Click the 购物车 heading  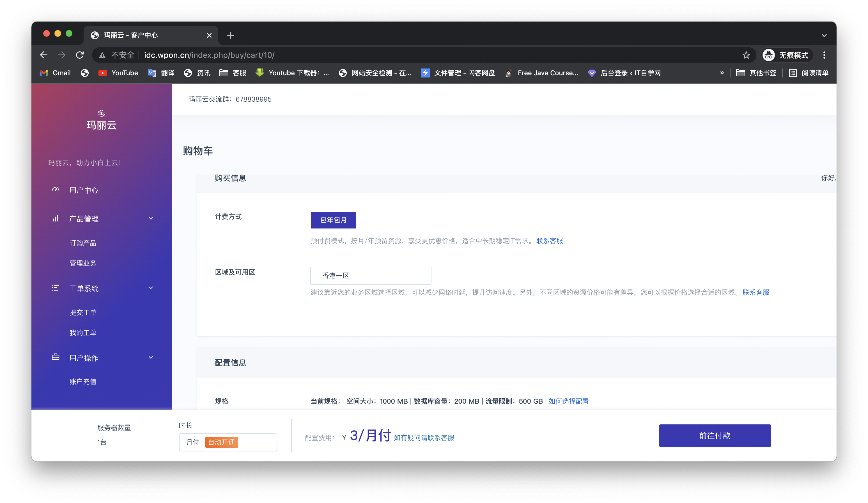tap(198, 151)
